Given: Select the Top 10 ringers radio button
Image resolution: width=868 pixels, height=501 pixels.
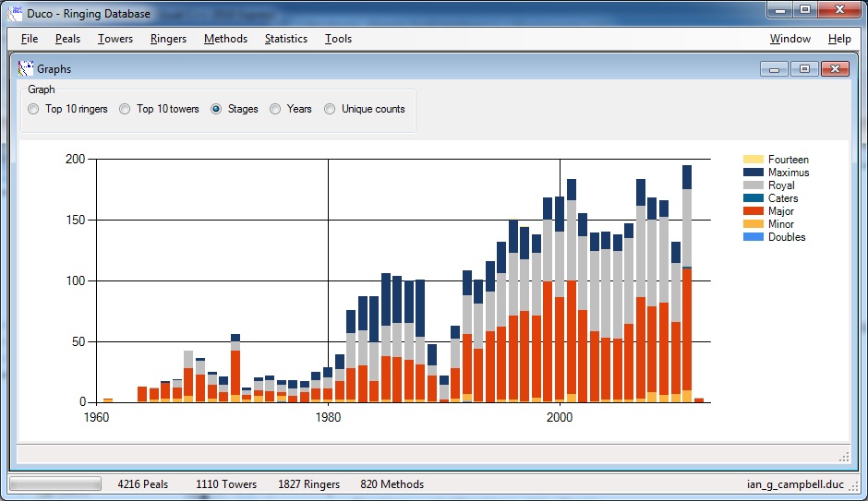Looking at the screenshot, I should coord(33,109).
